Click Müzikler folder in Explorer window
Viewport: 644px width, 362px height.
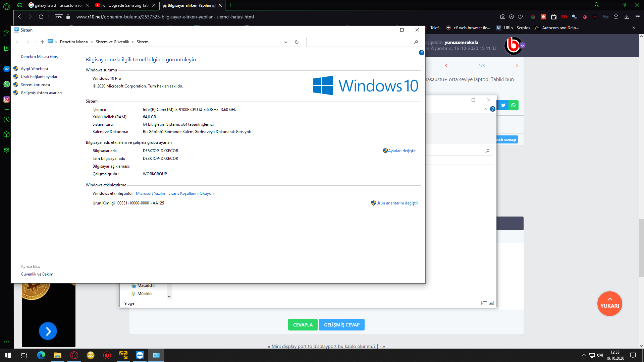tap(145, 294)
